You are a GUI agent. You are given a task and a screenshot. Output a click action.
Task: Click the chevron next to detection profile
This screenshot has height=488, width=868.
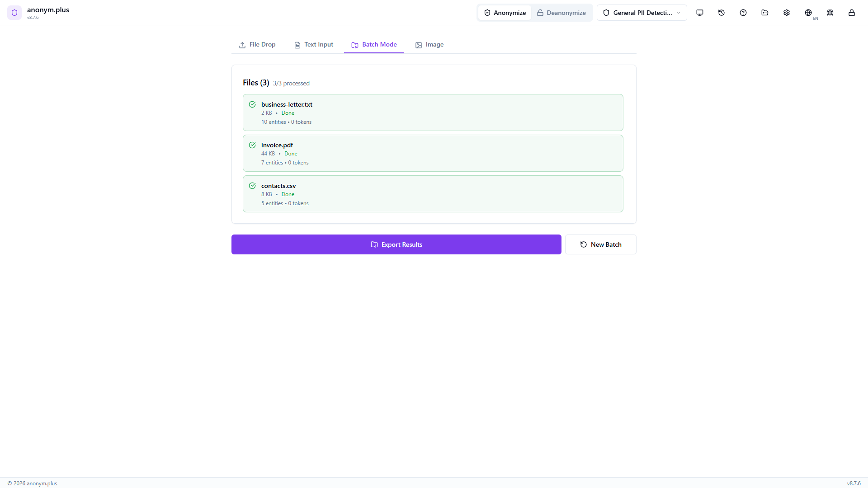[679, 13]
